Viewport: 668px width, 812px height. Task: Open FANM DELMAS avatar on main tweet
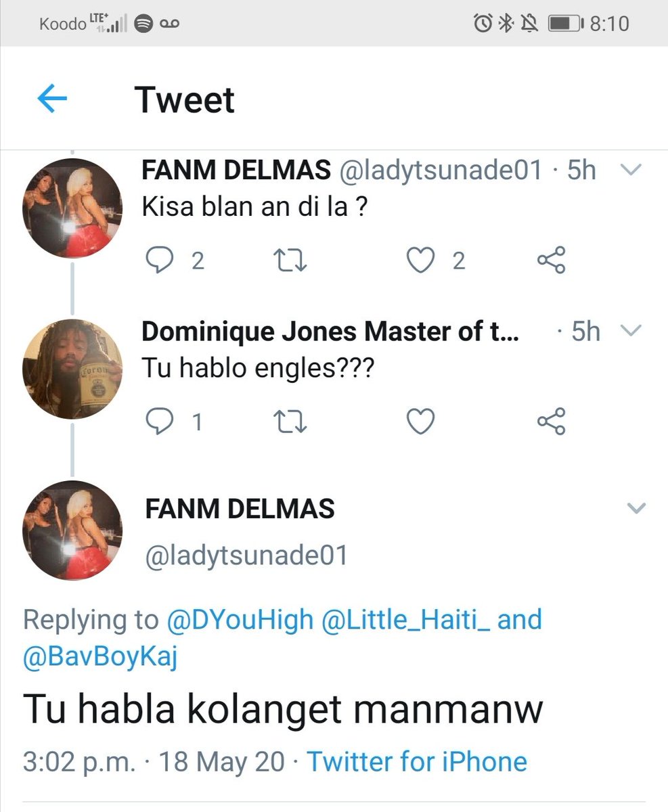coord(72,531)
